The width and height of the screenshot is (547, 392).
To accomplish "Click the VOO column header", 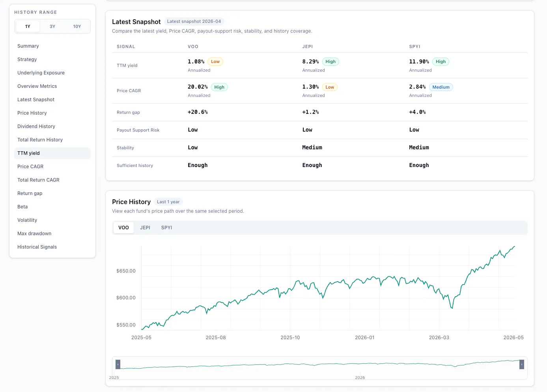I will (x=193, y=46).
